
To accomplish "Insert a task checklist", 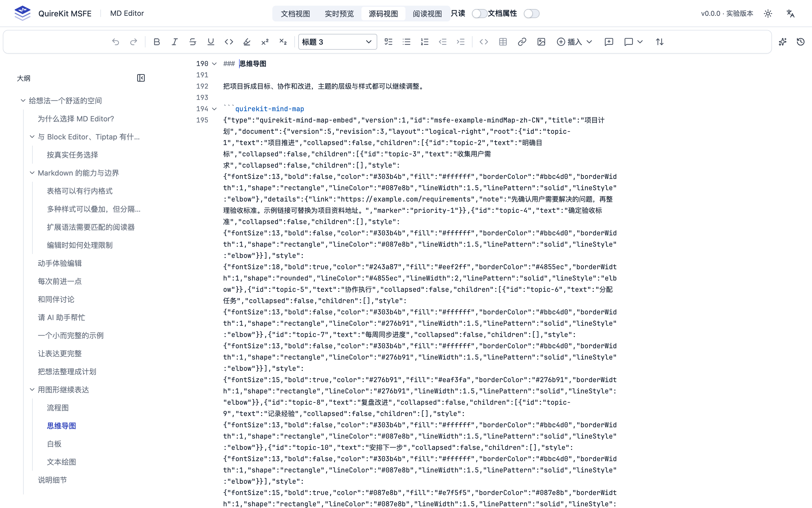I will click(x=389, y=42).
